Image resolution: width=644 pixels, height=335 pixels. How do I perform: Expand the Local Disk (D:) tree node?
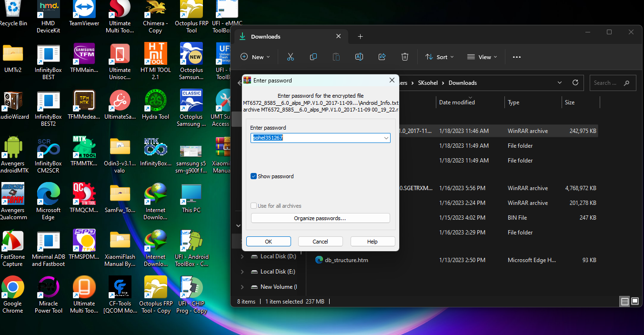(242, 256)
